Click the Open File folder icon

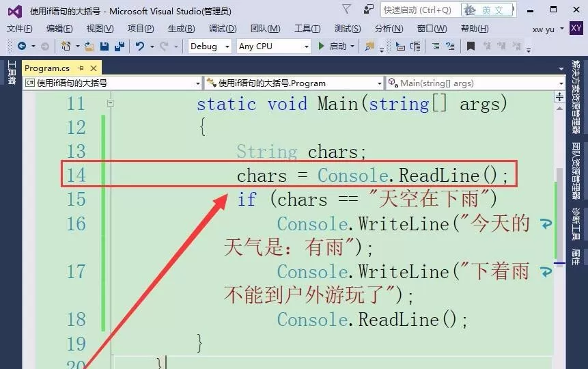point(89,46)
